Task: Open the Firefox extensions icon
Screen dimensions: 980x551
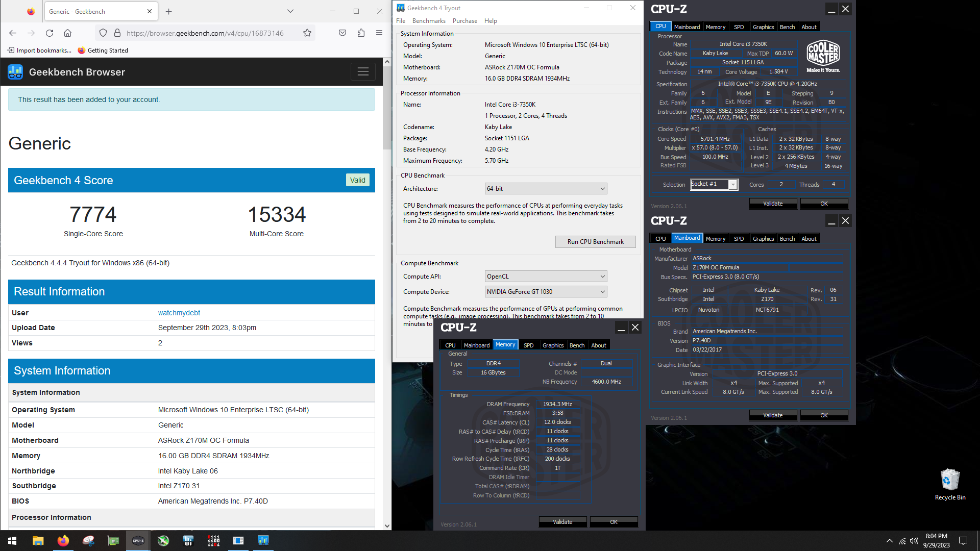Action: point(361,33)
